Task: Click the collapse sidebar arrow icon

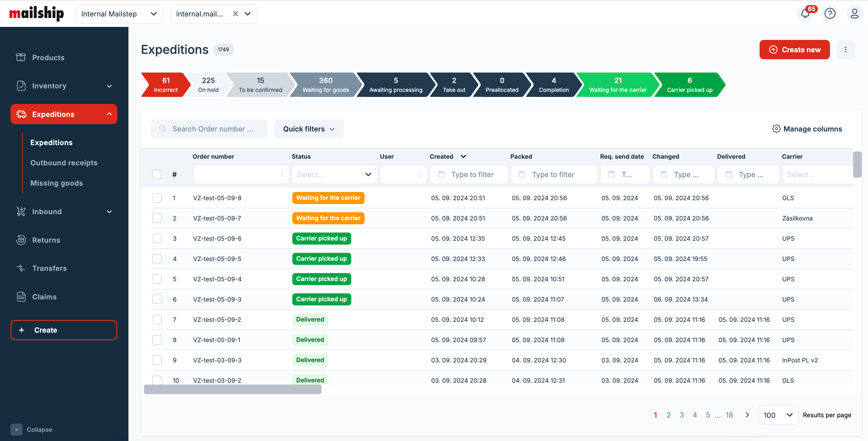Action: (x=16, y=430)
